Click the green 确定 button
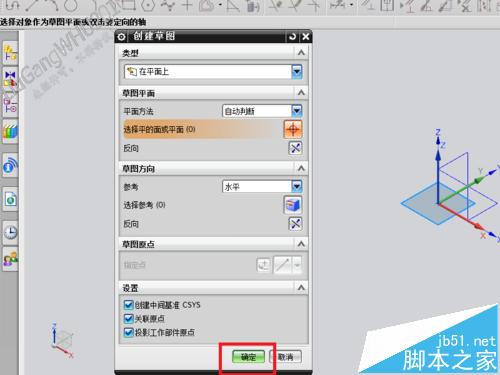This screenshot has width=500, height=375. tap(248, 357)
